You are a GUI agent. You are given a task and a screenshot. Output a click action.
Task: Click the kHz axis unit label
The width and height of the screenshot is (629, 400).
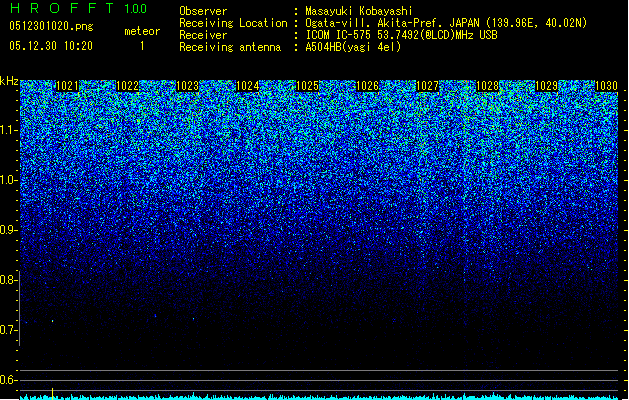9,81
